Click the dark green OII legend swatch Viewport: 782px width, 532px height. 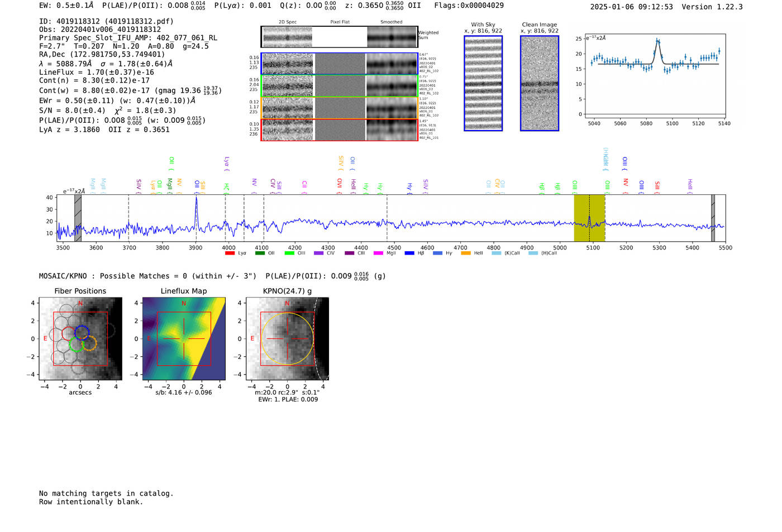tap(260, 253)
